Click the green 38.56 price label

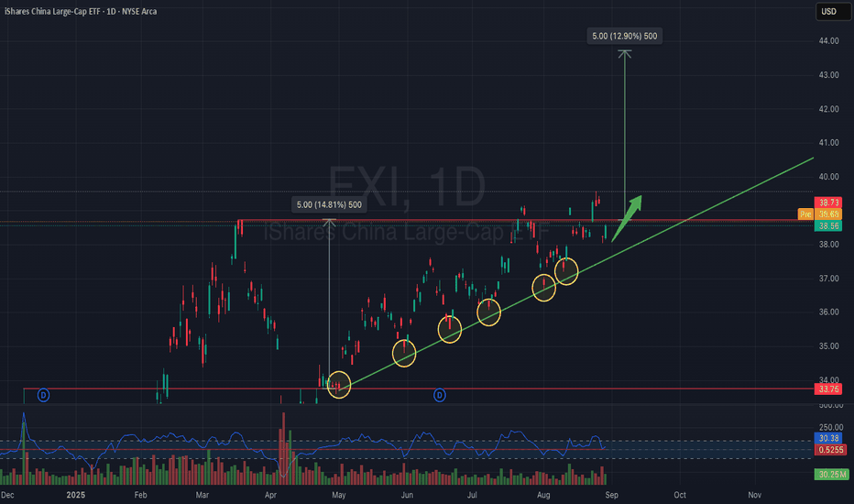click(828, 225)
